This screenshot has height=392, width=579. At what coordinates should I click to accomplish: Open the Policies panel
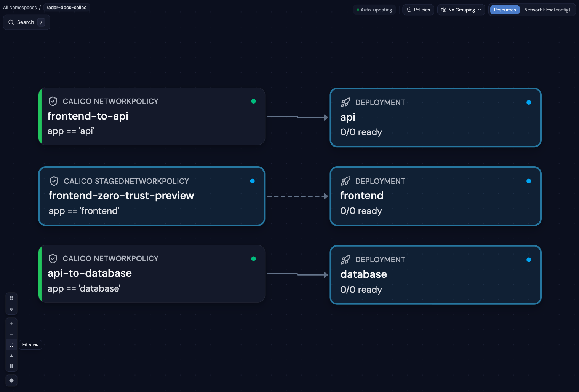point(418,10)
